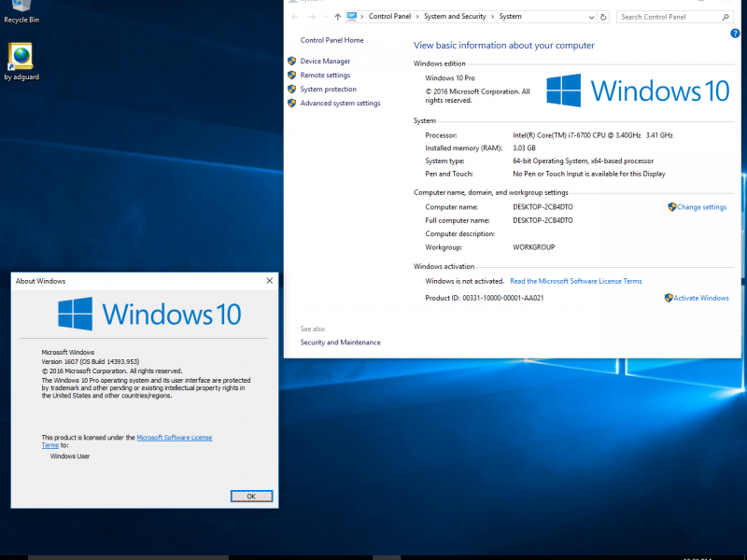Navigate to Control Panel breadcrumb
This screenshot has width=747, height=560.
coord(389,16)
